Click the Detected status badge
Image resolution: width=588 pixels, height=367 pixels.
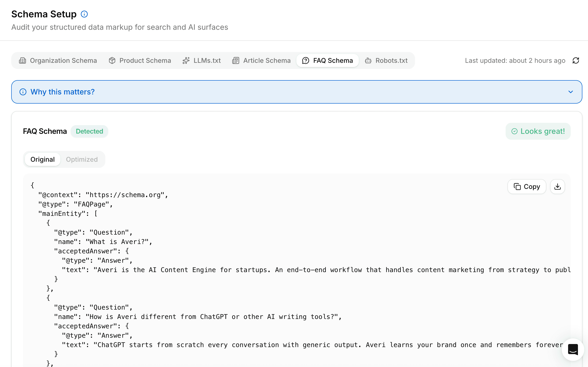[x=89, y=131]
